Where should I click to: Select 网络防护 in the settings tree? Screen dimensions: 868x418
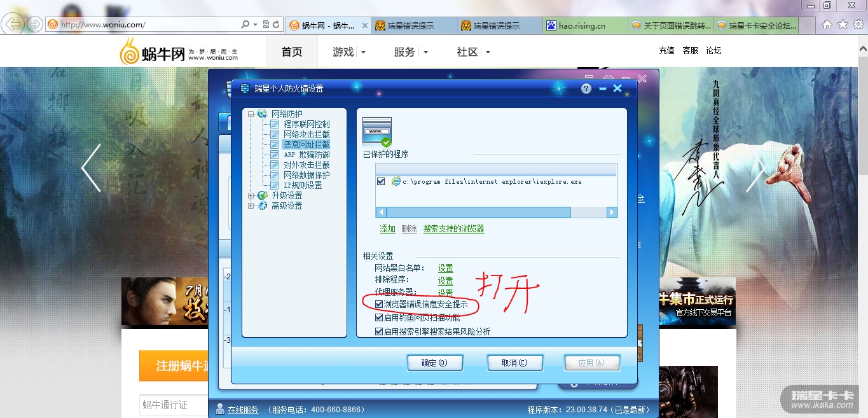click(x=287, y=114)
